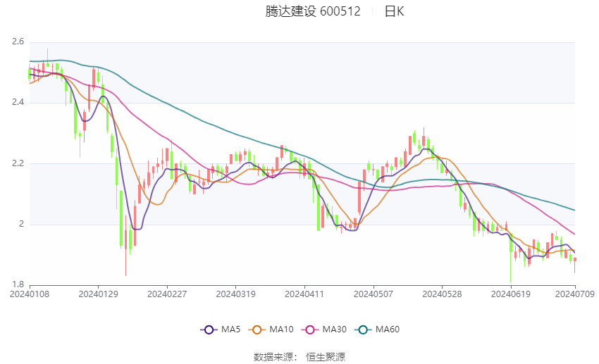Click the 数据来源 caption text
The image size is (599, 364).
(x=273, y=357)
